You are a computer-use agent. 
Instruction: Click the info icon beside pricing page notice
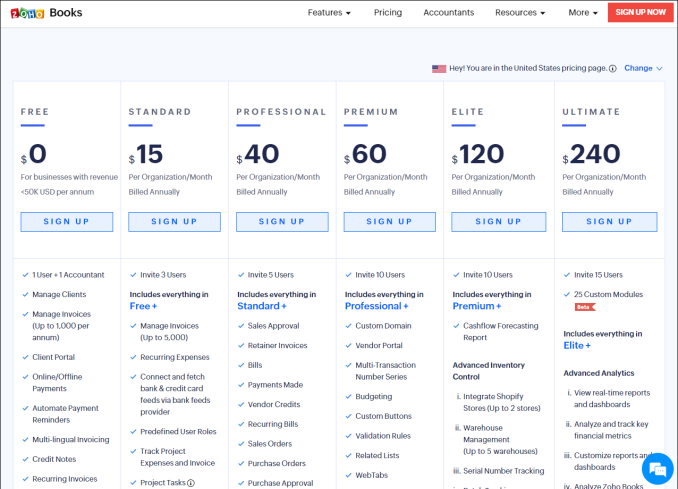tap(612, 69)
